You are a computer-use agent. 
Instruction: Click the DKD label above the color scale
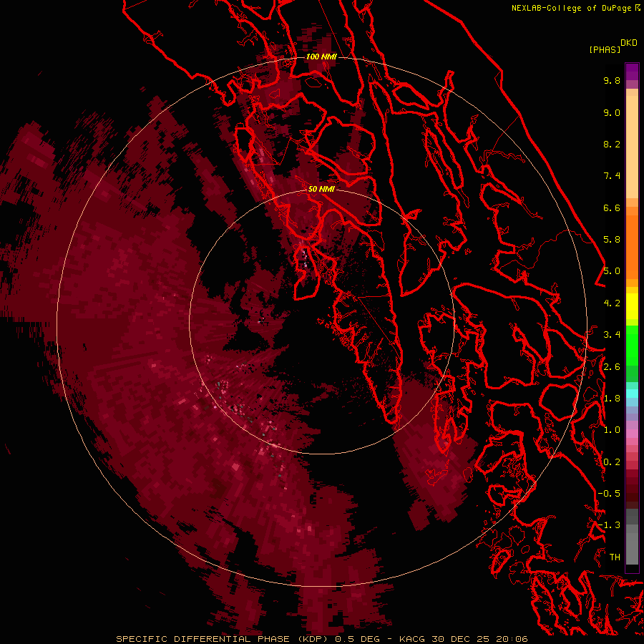click(x=629, y=43)
